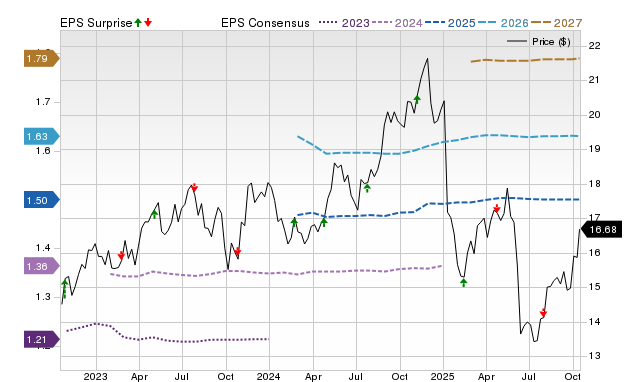Click the Jul label between Apr 2023 and Oct 2023

coord(182,376)
